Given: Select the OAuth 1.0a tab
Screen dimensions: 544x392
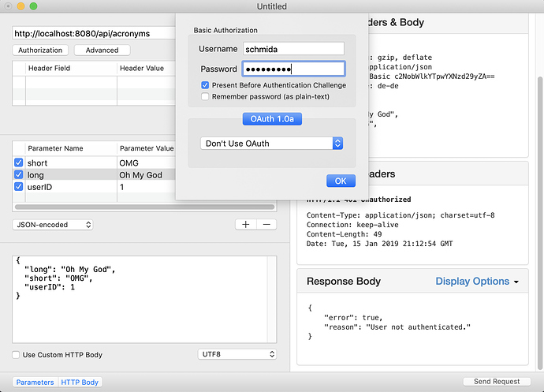Looking at the screenshot, I should (x=272, y=119).
